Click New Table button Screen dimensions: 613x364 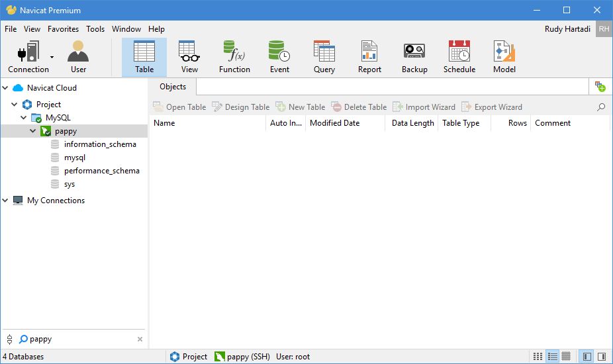(x=301, y=107)
